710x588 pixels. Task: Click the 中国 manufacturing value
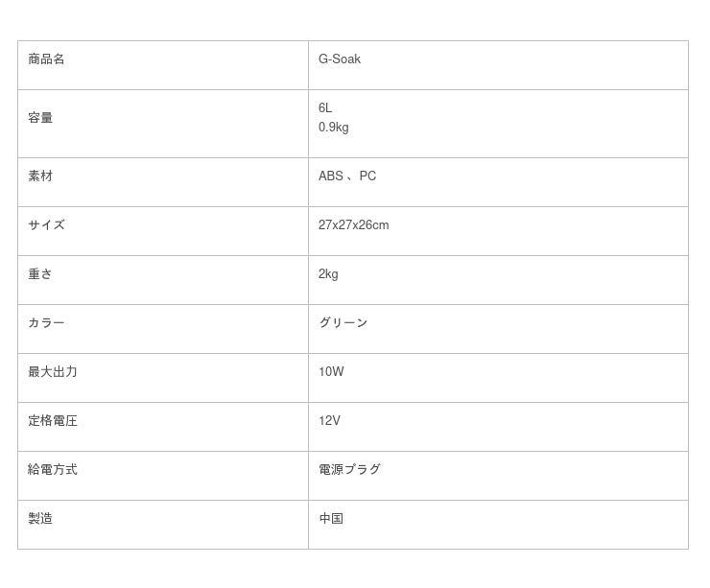tap(331, 519)
